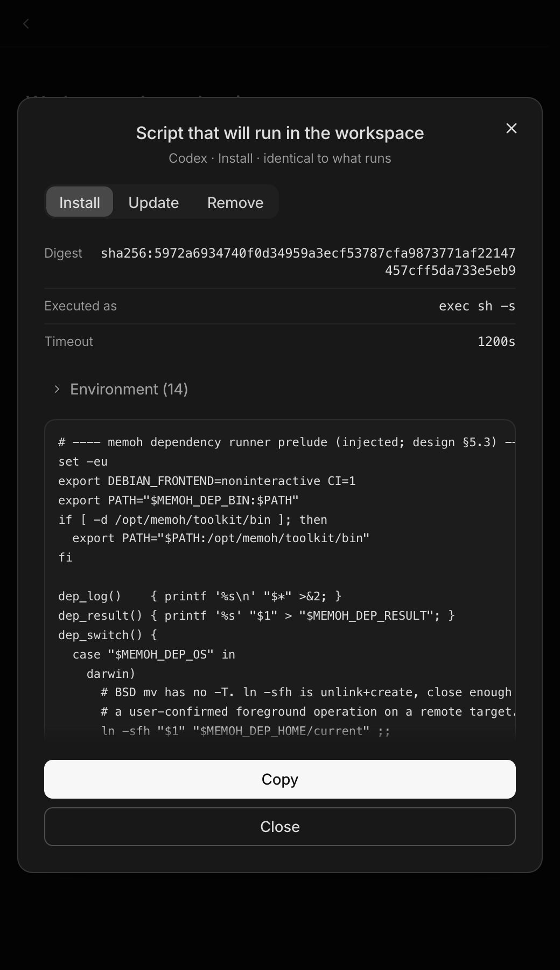Image resolution: width=560 pixels, height=970 pixels.
Task: Copy the script with the Copy button
Action: pyautogui.click(x=280, y=779)
